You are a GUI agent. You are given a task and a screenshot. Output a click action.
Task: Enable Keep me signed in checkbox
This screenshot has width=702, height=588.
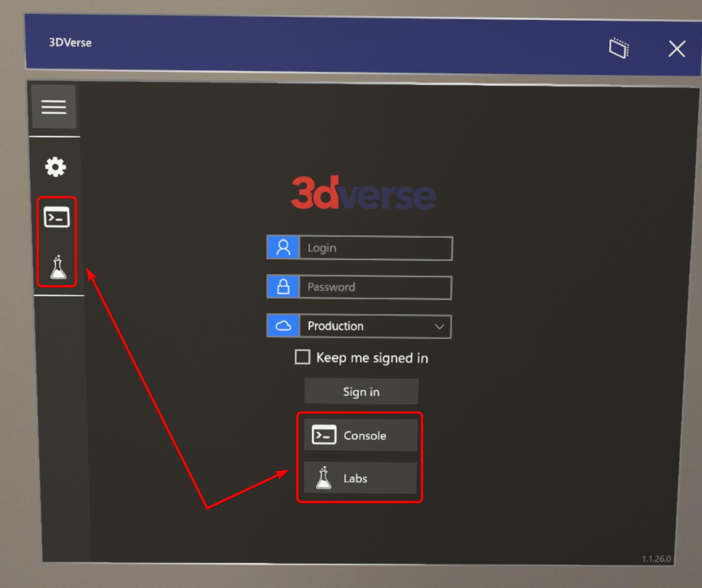(x=302, y=357)
